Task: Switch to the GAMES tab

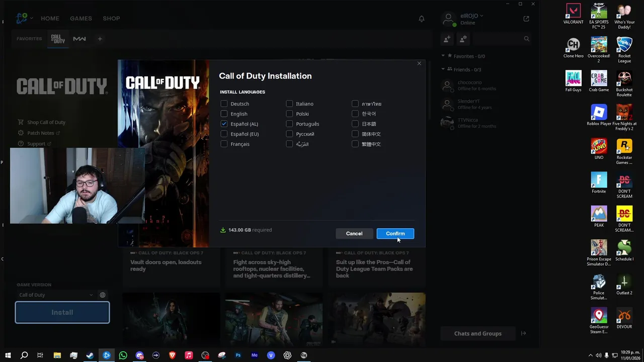Action: [x=81, y=18]
